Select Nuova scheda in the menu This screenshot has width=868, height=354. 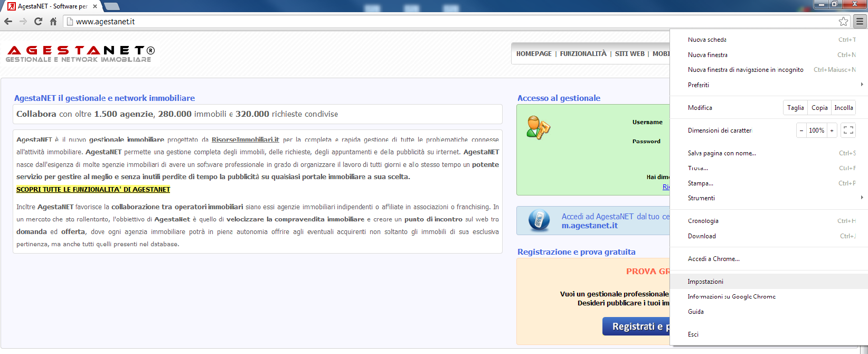(x=769, y=40)
